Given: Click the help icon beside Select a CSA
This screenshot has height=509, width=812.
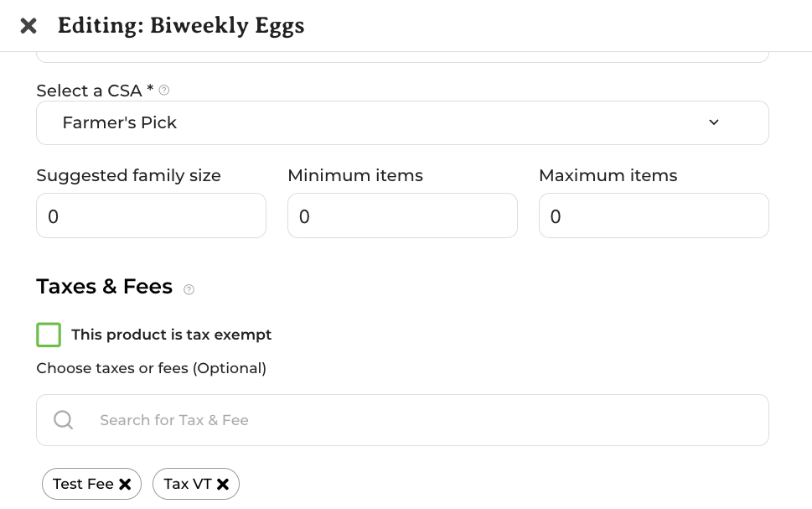Looking at the screenshot, I should (164, 91).
